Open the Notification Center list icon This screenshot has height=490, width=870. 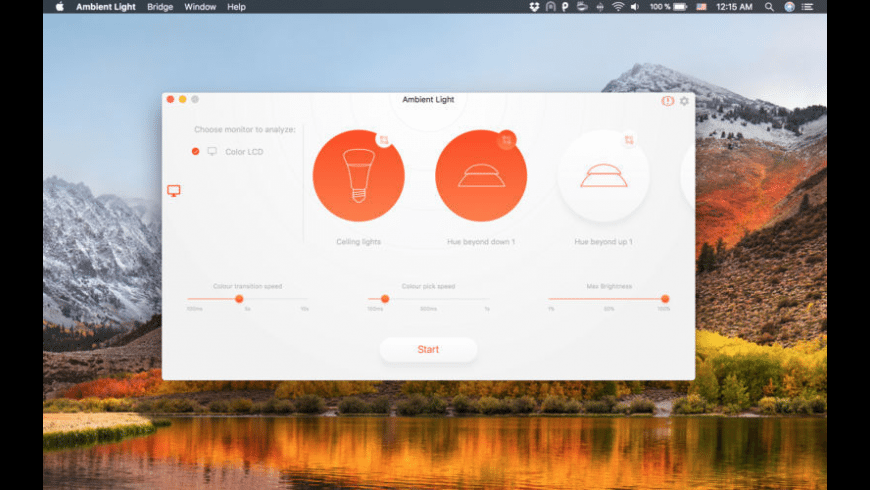click(x=807, y=7)
